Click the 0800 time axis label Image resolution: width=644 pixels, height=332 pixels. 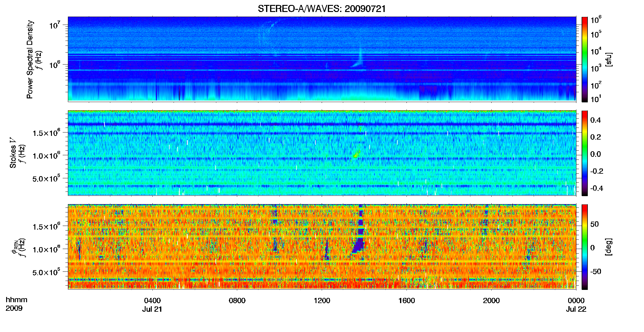coord(237,300)
